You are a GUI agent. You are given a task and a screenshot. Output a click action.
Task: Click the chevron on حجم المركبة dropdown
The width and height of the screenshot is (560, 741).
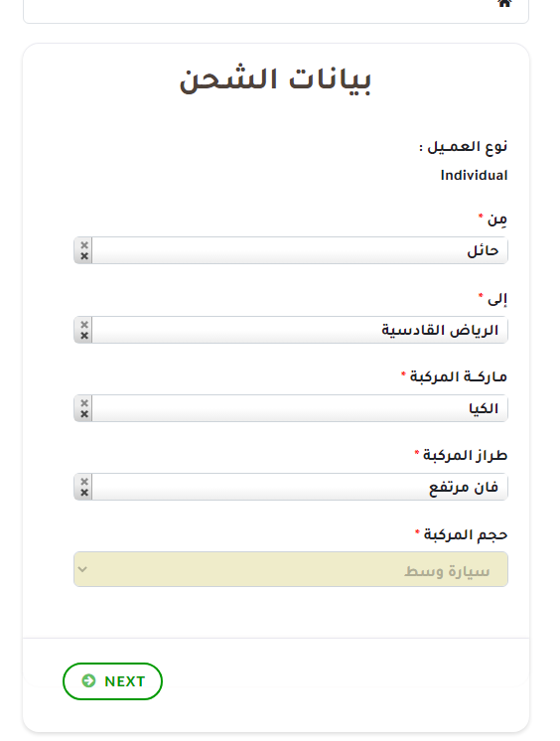coord(82,569)
